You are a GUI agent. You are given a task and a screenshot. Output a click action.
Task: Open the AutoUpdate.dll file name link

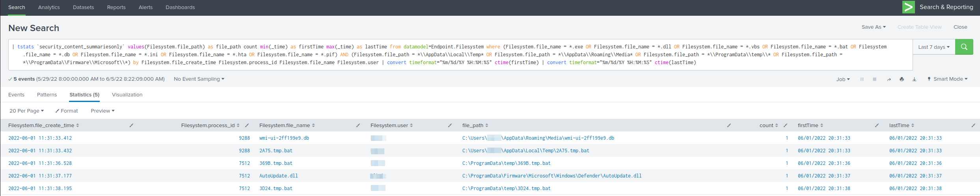click(x=278, y=176)
